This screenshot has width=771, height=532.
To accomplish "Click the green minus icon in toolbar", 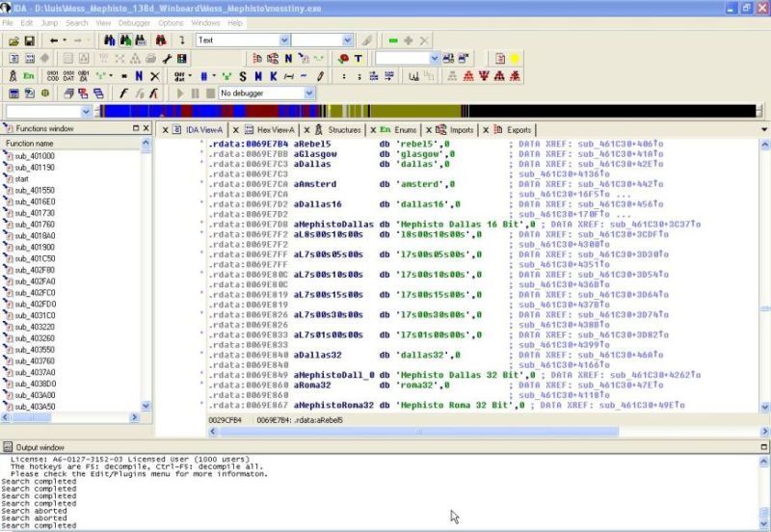I will (393, 40).
